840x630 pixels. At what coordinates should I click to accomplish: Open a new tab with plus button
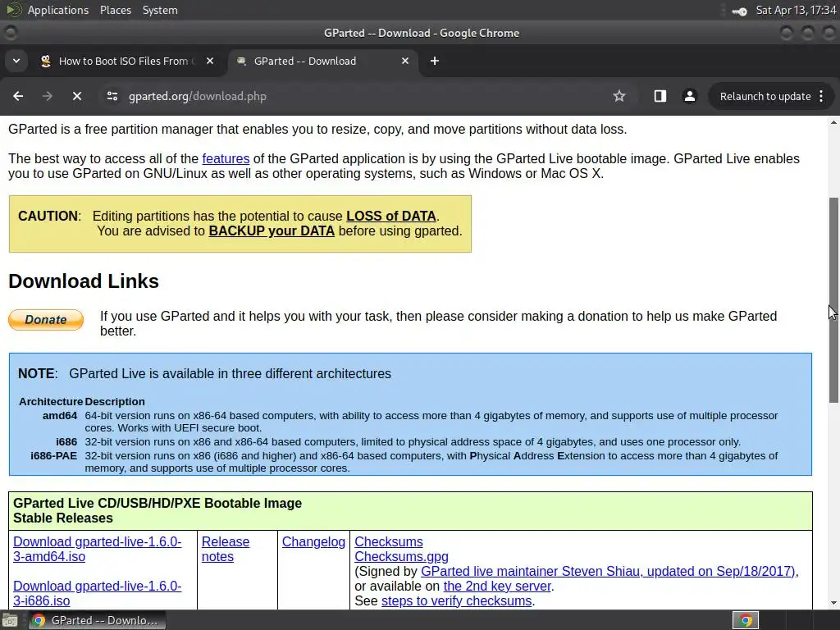pyautogui.click(x=435, y=61)
